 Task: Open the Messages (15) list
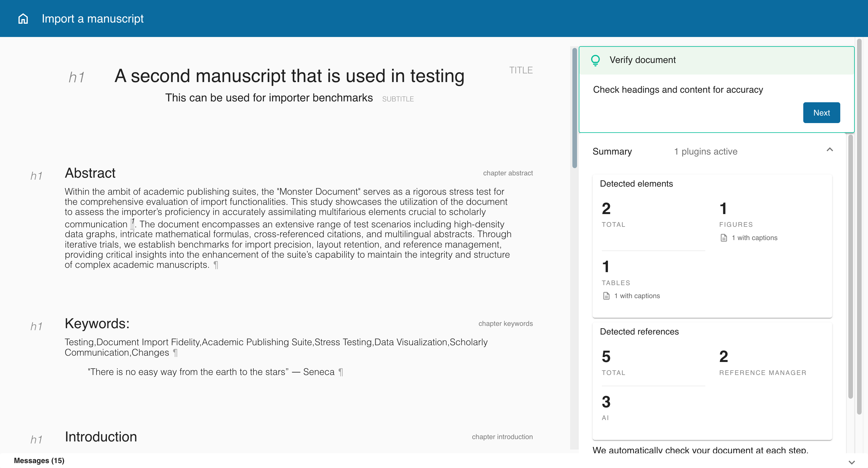tap(39, 460)
